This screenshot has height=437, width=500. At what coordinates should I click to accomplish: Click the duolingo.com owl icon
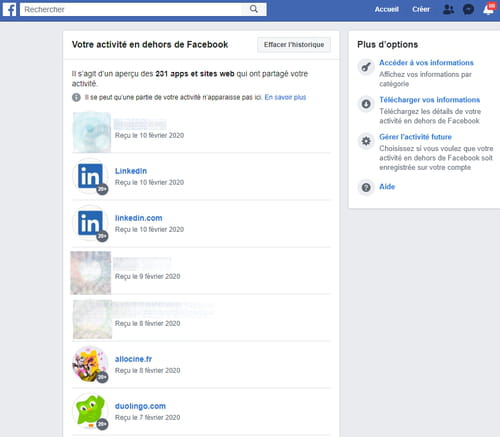pos(90,411)
